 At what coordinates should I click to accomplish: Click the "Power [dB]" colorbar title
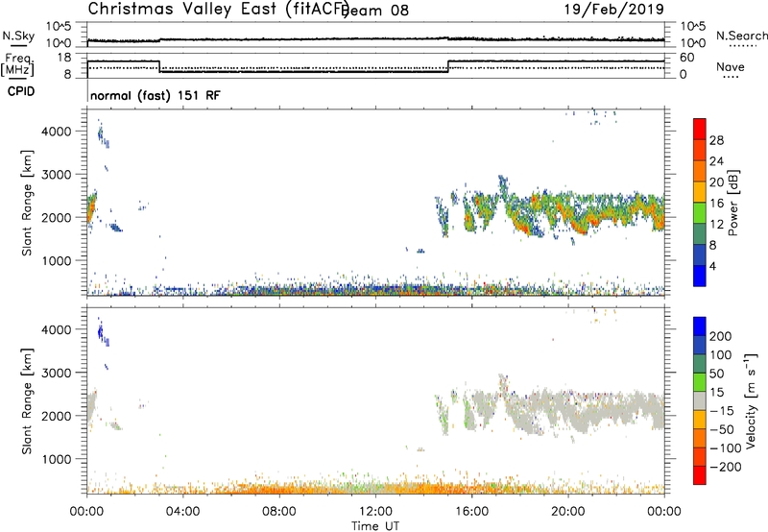pos(733,203)
